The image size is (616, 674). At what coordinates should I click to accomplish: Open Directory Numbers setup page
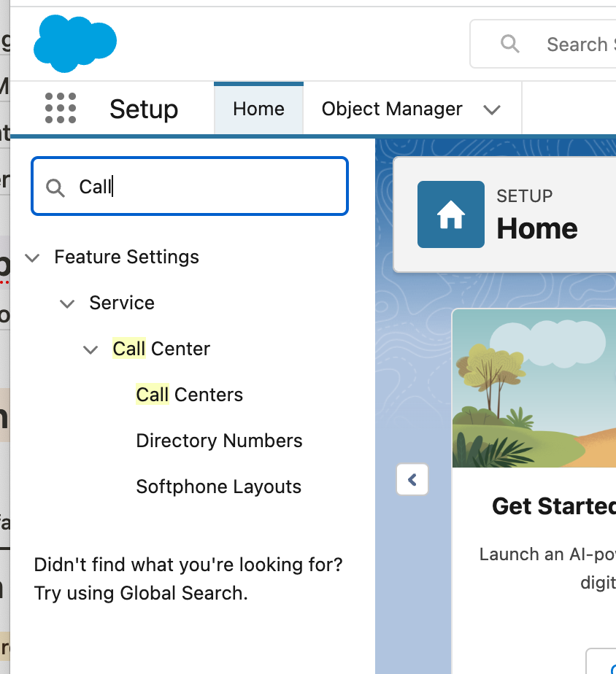219,441
